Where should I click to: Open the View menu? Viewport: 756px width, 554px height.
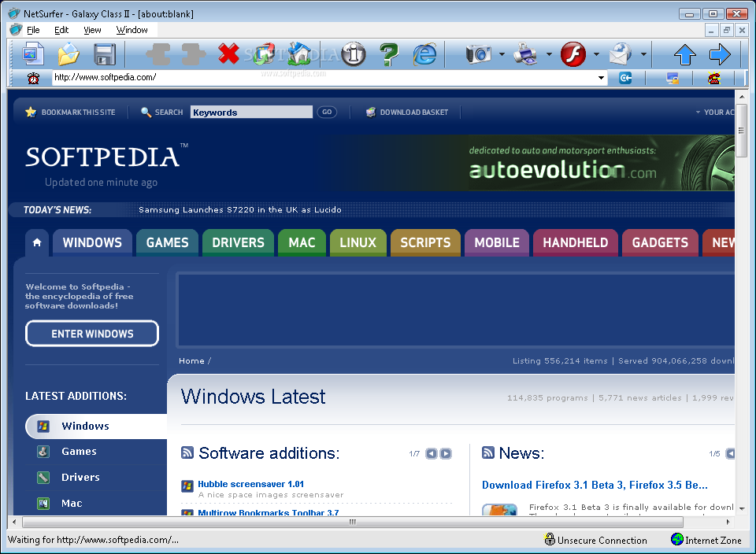click(x=92, y=30)
